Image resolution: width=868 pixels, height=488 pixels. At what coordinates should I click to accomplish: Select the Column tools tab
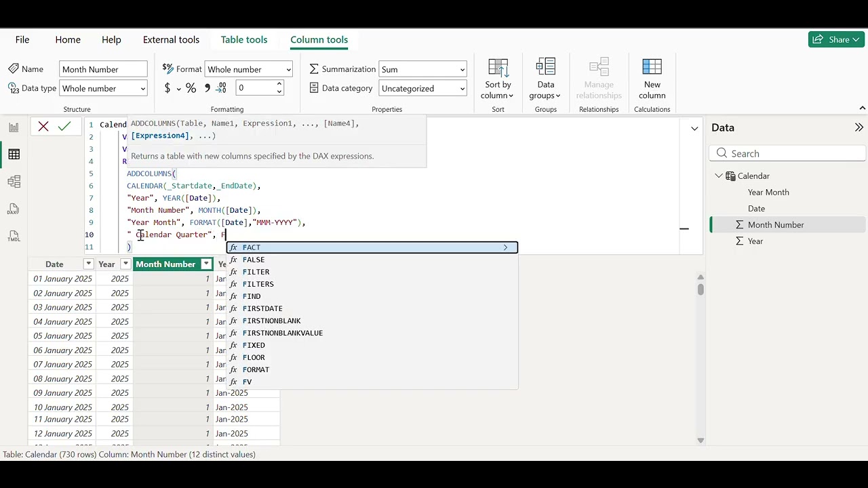click(319, 39)
